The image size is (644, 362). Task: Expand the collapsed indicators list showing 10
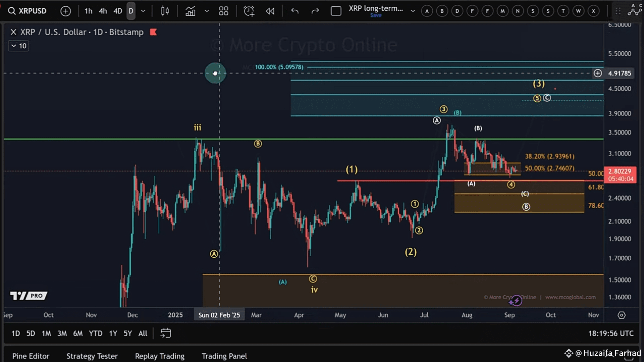tap(18, 46)
